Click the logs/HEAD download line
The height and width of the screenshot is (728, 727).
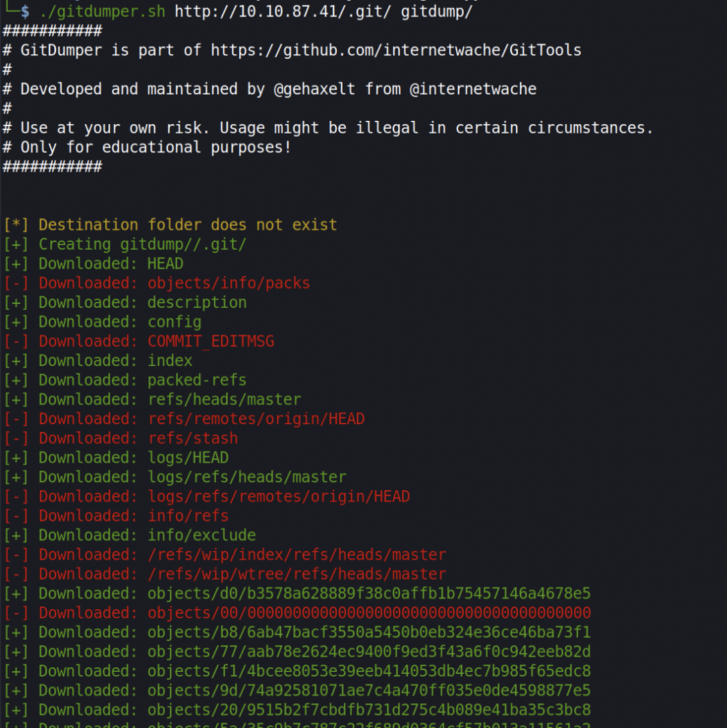[x=116, y=458]
